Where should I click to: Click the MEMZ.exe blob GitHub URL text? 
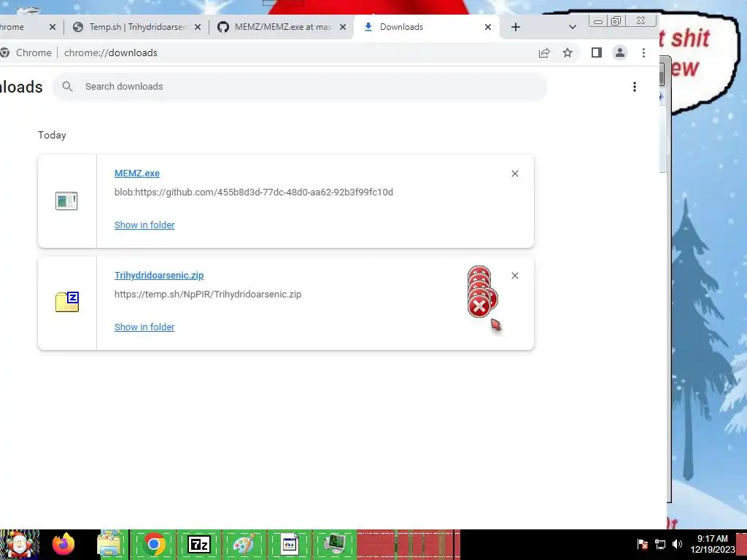[x=253, y=192]
